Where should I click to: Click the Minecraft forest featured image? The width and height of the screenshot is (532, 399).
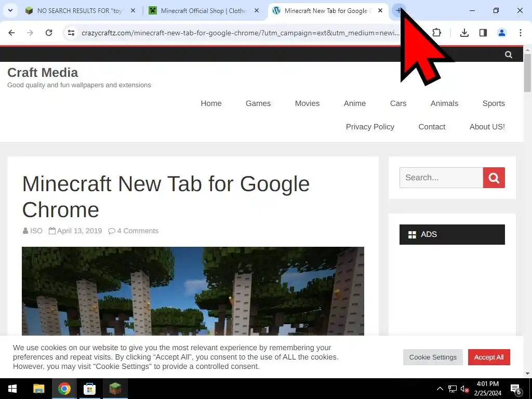tap(193, 291)
